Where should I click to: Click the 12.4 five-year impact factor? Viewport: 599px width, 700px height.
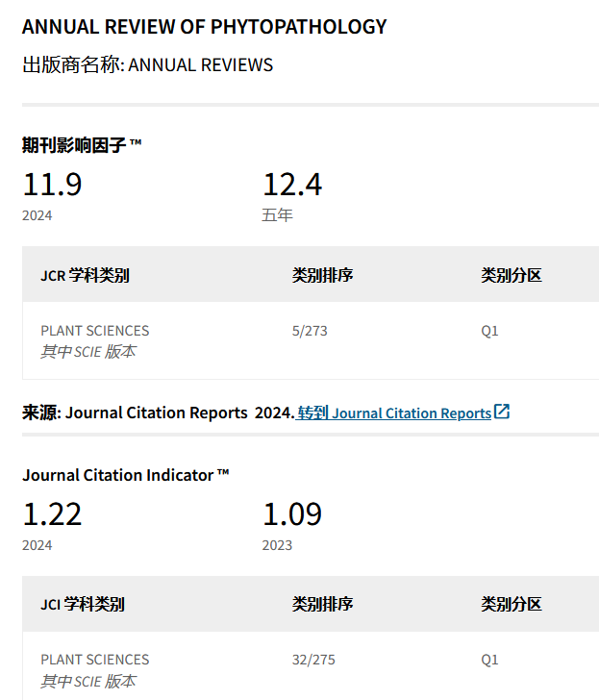pyautogui.click(x=292, y=184)
